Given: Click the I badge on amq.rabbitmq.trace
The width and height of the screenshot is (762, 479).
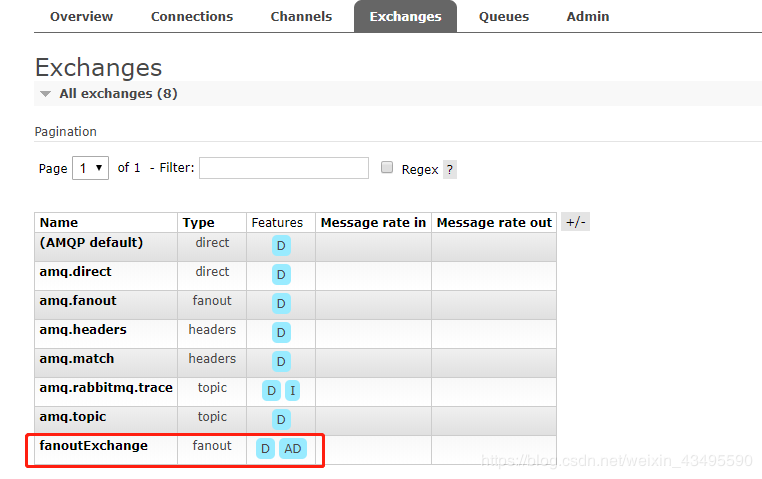Looking at the screenshot, I should coord(292,391).
